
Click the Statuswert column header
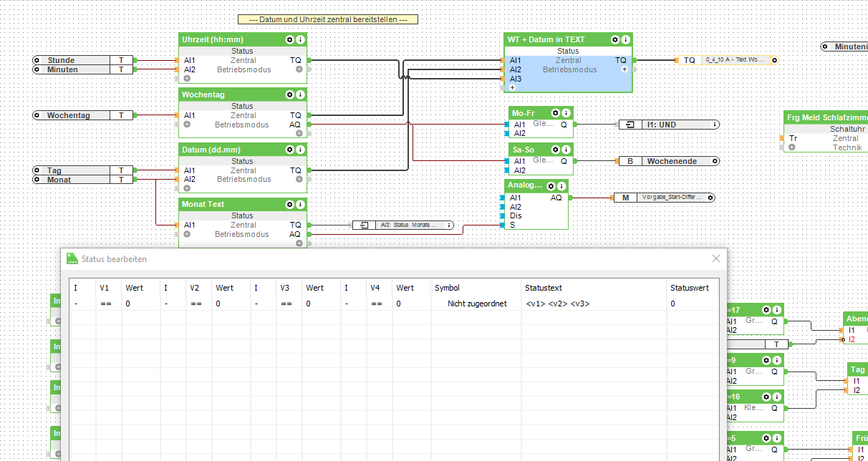click(x=689, y=288)
